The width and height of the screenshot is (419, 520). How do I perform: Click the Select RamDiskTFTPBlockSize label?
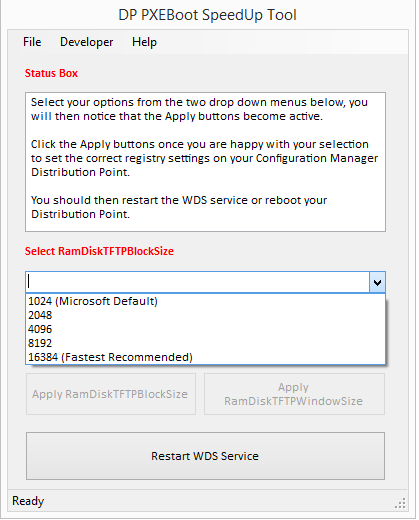click(x=99, y=251)
